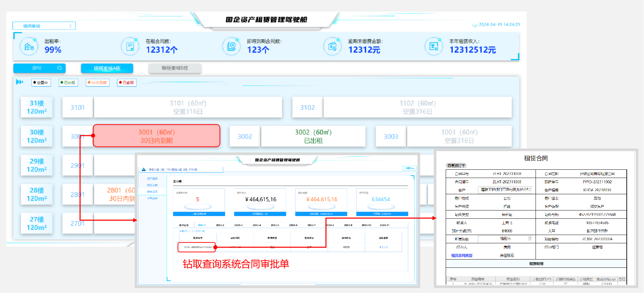
Task: Click the lookup icon in 客户 field
Action: click(x=530, y=190)
